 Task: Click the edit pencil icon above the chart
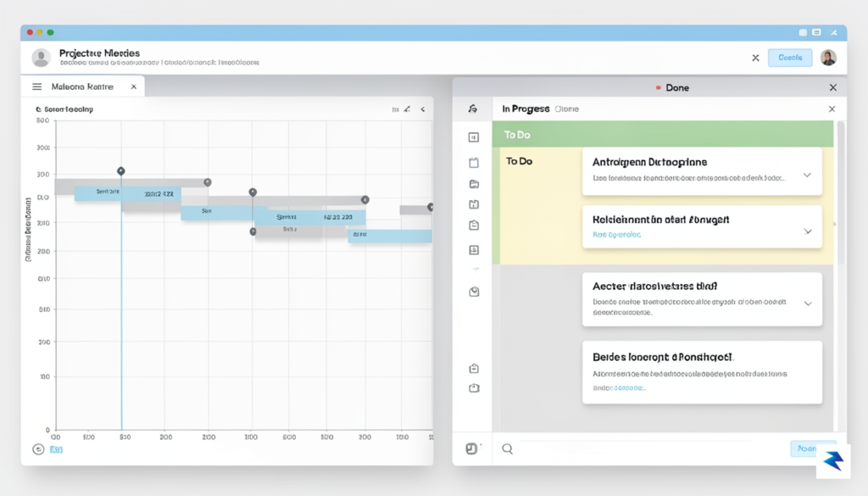pos(408,109)
